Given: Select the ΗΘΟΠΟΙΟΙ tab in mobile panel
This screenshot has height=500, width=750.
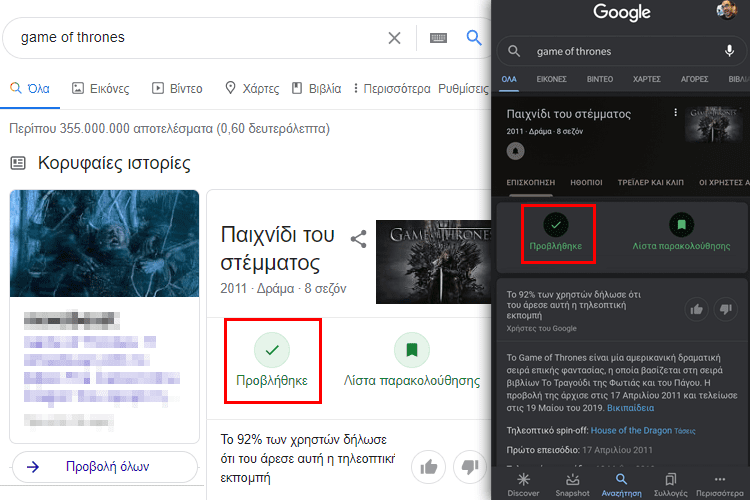Looking at the screenshot, I should pyautogui.click(x=586, y=183).
